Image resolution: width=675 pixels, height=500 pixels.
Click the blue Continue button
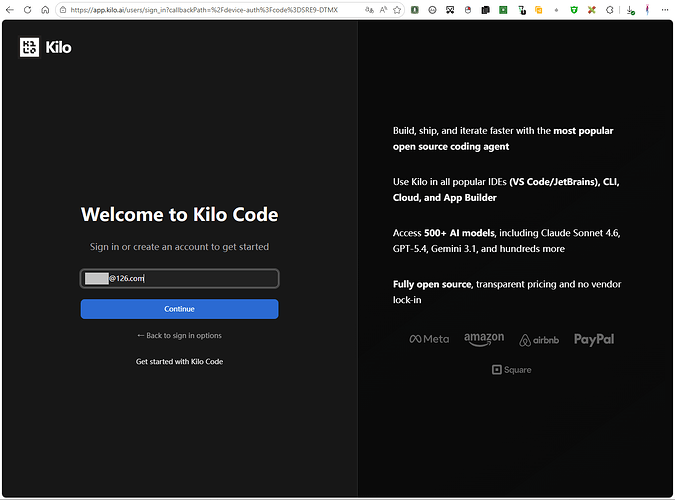[180, 309]
